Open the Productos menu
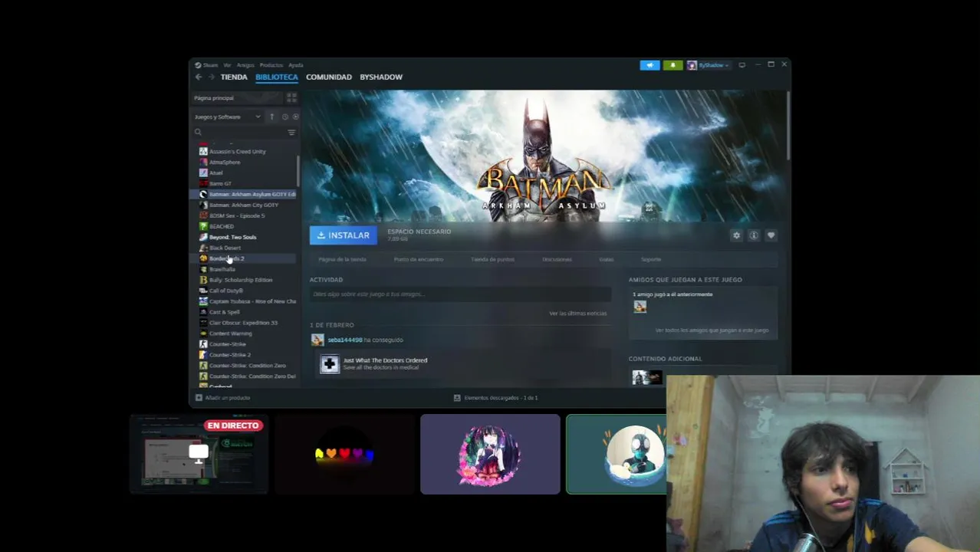Viewport: 980px width, 552px height. tap(271, 65)
